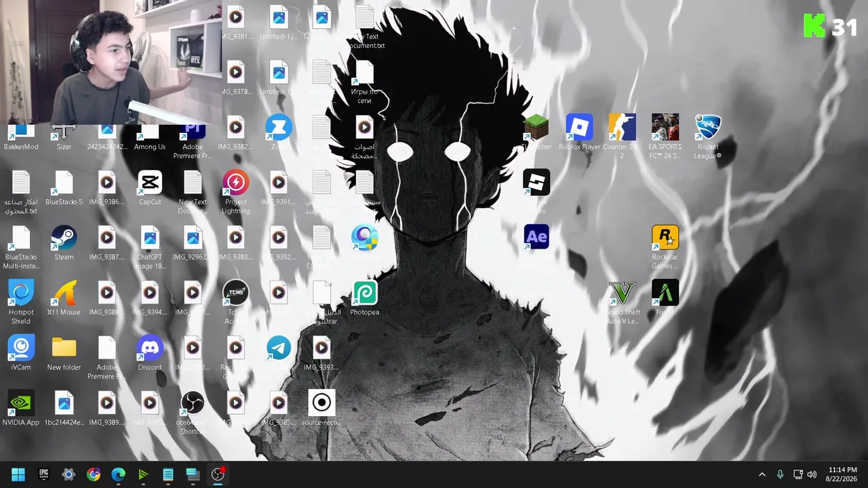Select the Minecraft Launcher icon
868x488 pixels.
(536, 134)
